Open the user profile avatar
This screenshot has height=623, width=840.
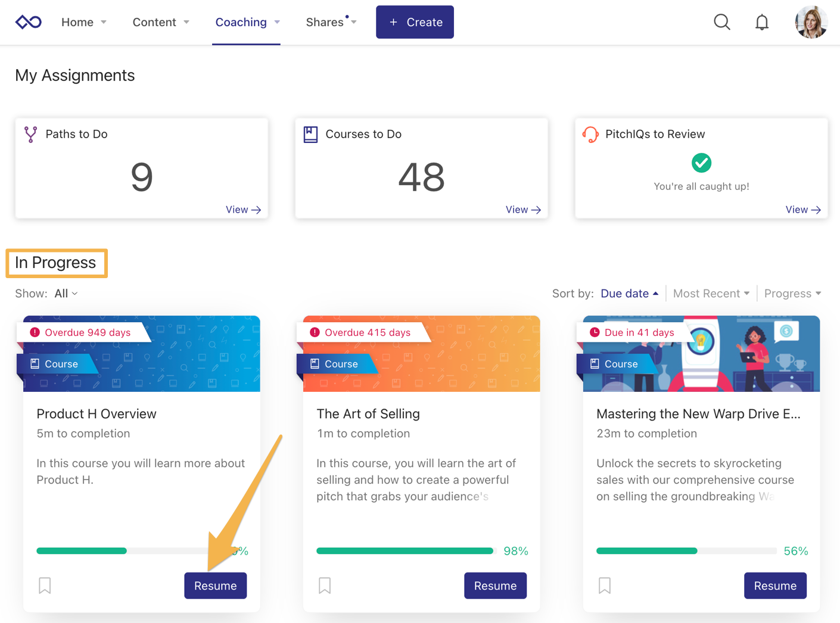(x=811, y=22)
